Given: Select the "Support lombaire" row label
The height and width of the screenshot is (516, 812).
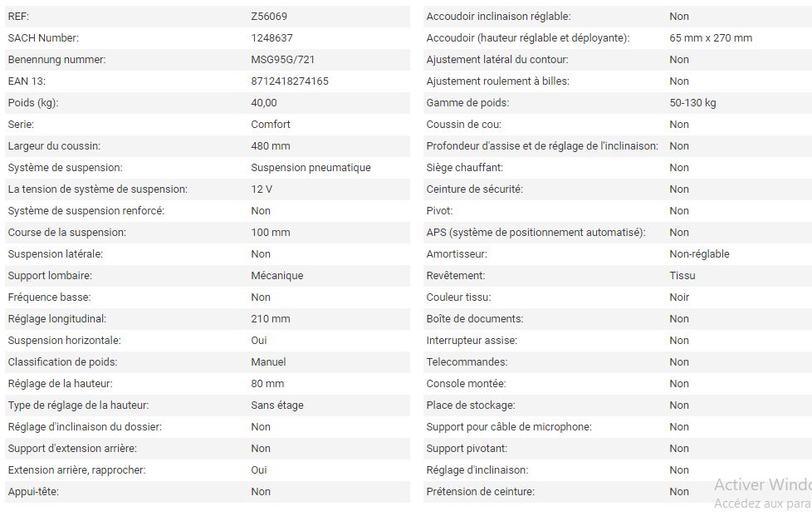Looking at the screenshot, I should click(x=50, y=276).
